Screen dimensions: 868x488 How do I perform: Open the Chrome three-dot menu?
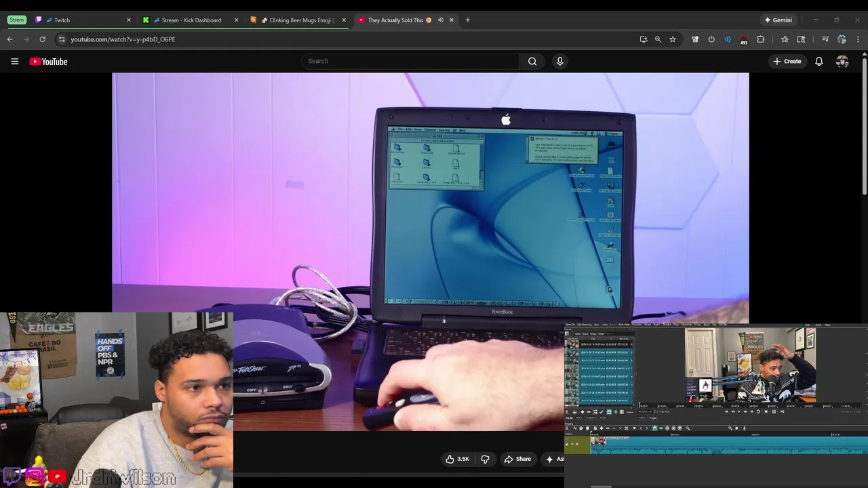click(858, 39)
